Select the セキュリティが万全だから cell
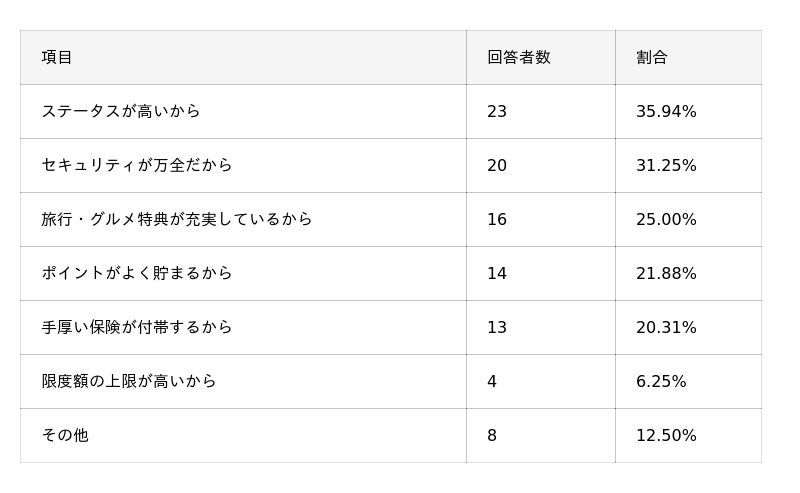 pos(137,165)
